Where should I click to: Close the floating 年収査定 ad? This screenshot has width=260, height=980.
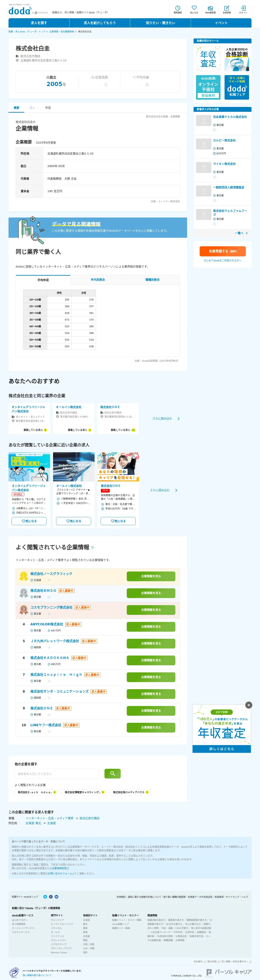click(x=249, y=705)
